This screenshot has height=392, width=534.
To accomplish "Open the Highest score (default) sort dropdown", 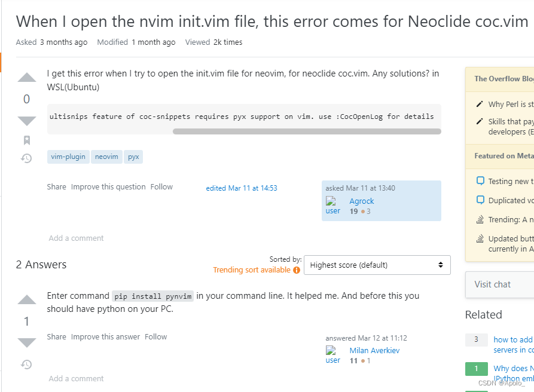I will (377, 265).
